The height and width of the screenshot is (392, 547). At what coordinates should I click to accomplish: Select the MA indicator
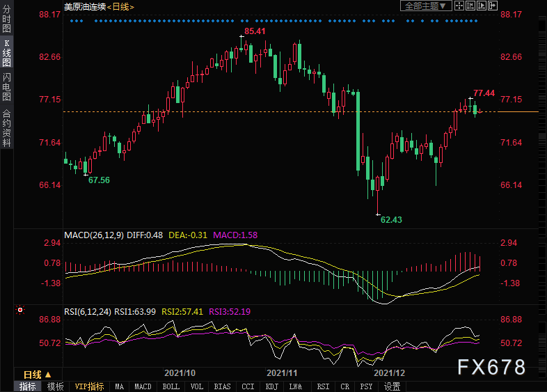[x=119, y=386]
